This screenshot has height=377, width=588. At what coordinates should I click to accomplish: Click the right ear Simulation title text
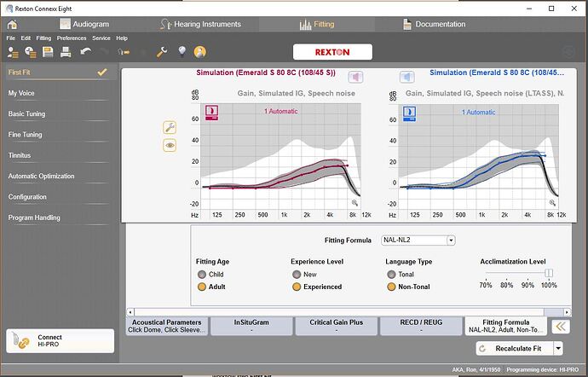point(266,72)
